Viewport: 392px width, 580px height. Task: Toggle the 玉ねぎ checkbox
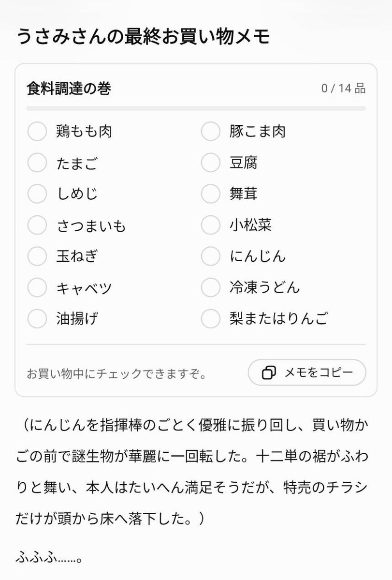(x=37, y=256)
